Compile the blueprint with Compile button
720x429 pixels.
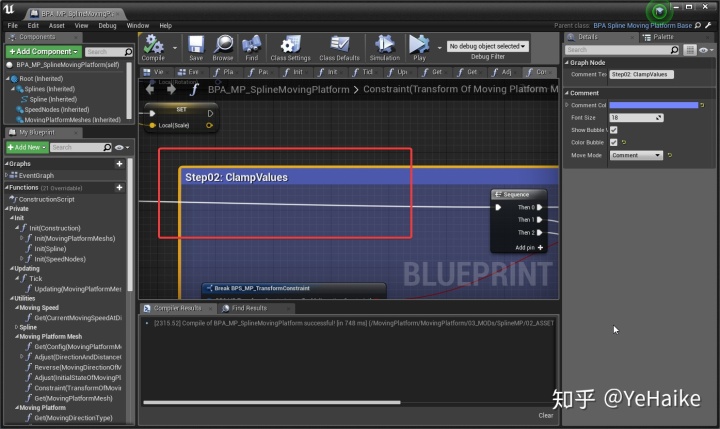point(153,48)
